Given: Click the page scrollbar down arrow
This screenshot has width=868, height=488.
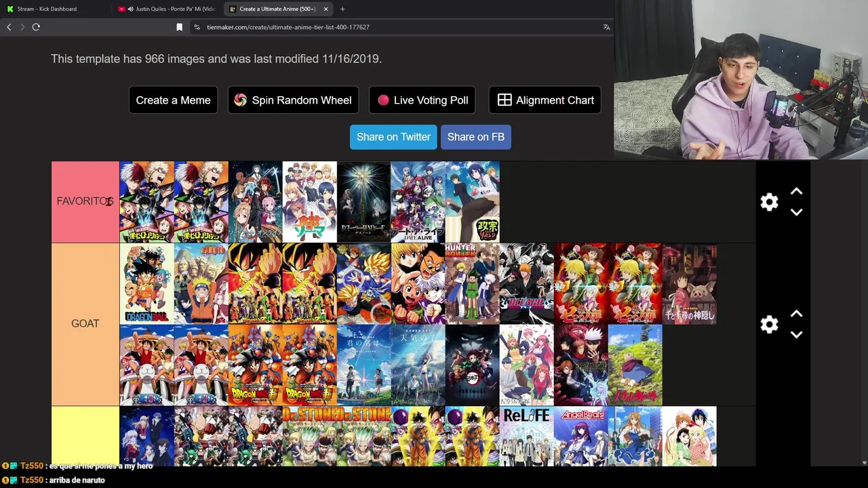Looking at the screenshot, I should click(x=863, y=462).
